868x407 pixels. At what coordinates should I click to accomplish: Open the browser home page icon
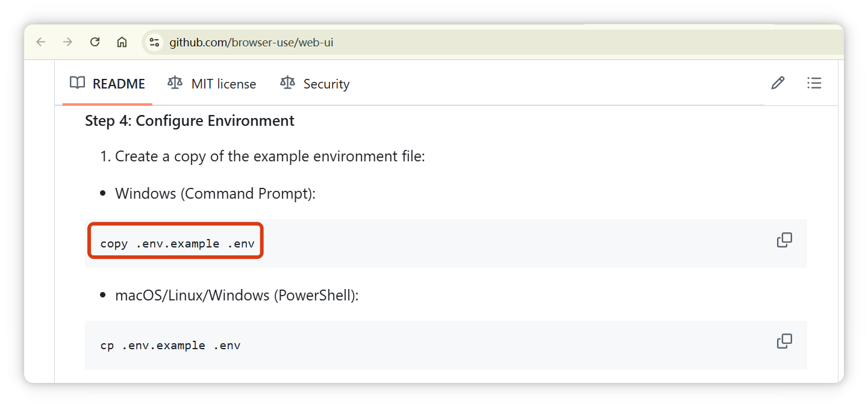(x=122, y=42)
